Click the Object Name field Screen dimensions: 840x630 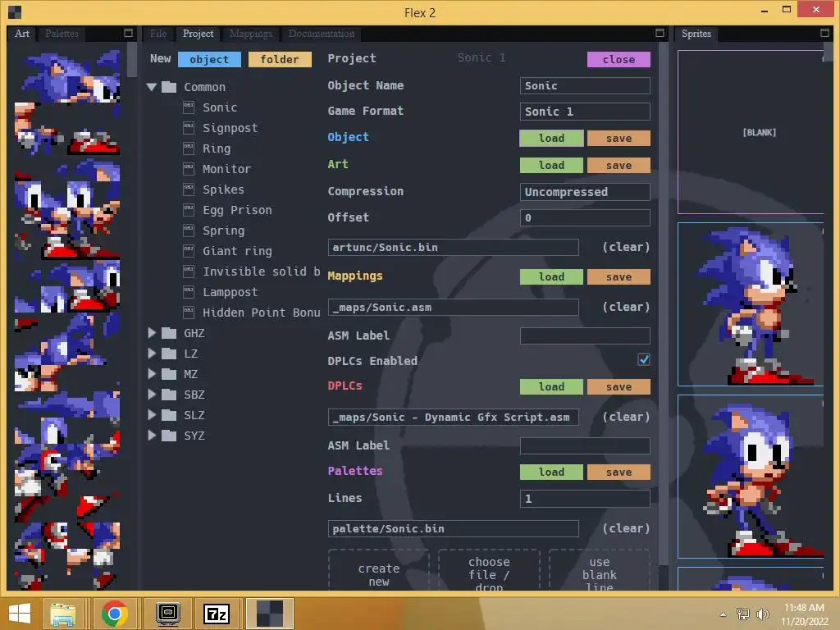click(585, 85)
